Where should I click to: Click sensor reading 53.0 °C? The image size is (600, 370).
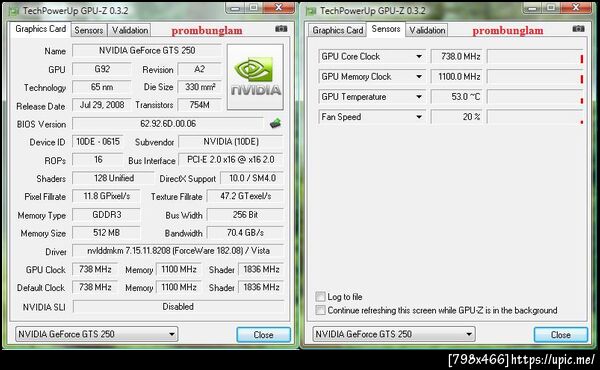(457, 97)
